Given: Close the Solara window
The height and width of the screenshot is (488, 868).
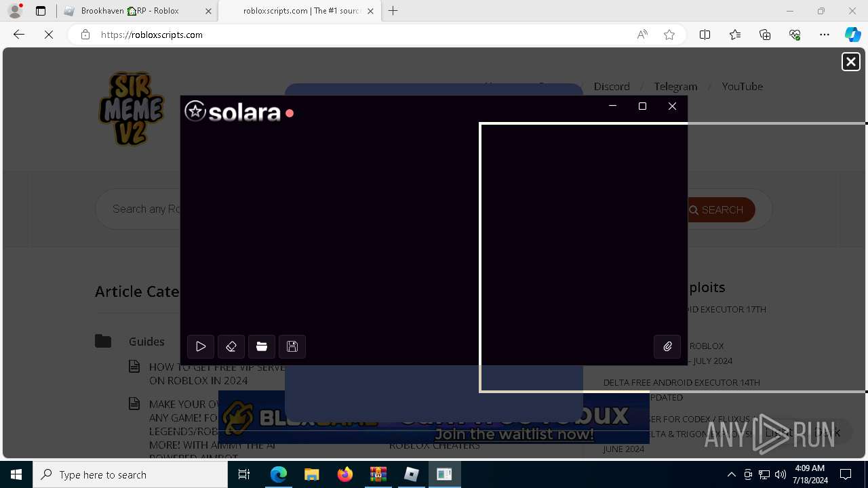Looking at the screenshot, I should (x=672, y=106).
